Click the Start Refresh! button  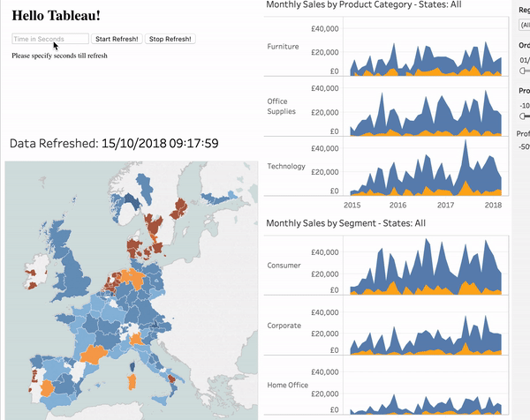tap(117, 39)
